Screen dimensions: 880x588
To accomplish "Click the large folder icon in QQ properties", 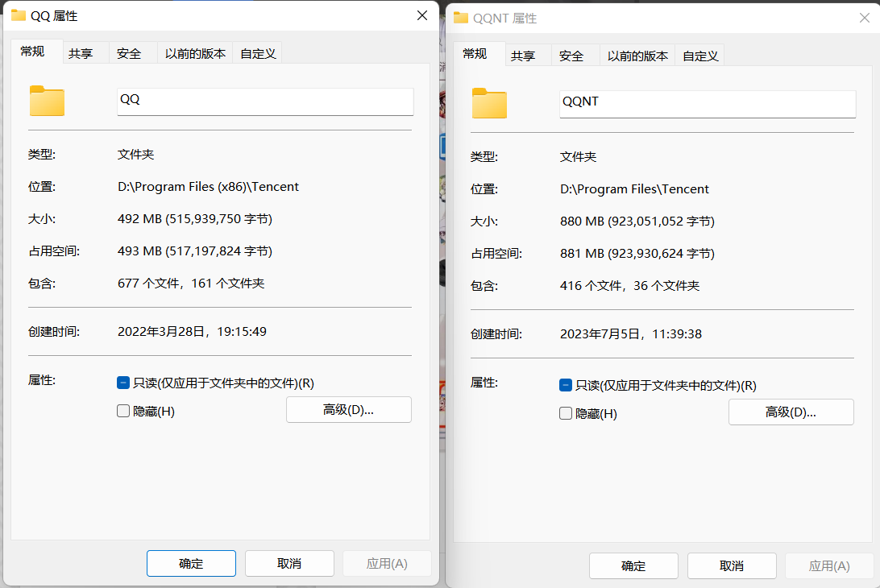I will [47, 101].
